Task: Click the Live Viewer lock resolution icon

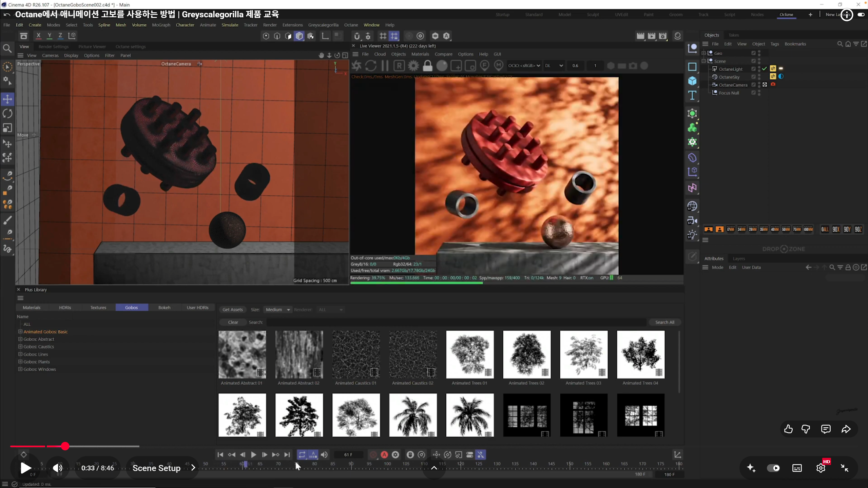Action: tap(427, 66)
